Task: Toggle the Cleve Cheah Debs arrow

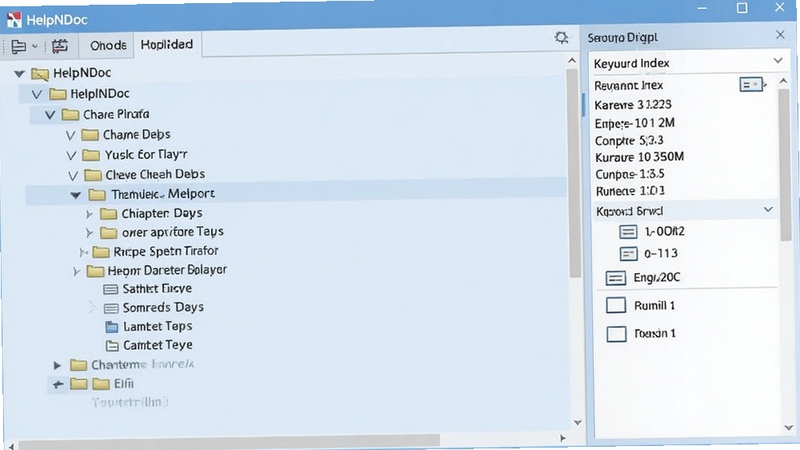Action: click(x=73, y=176)
